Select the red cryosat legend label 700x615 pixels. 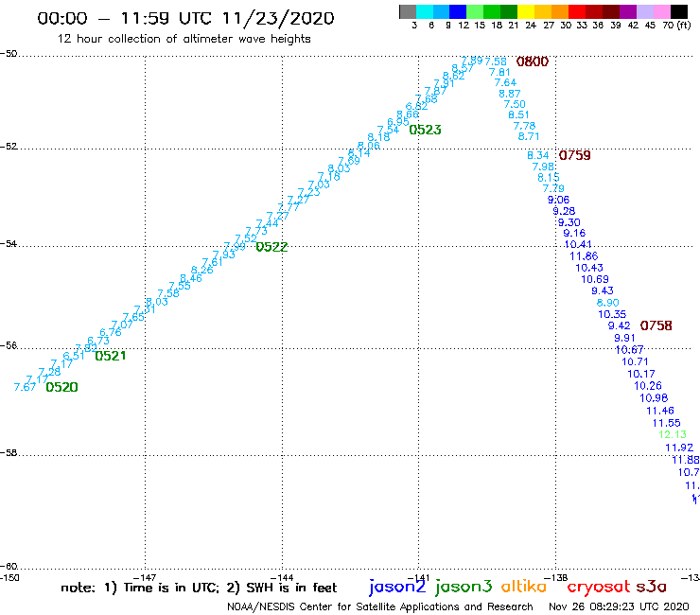point(599,587)
